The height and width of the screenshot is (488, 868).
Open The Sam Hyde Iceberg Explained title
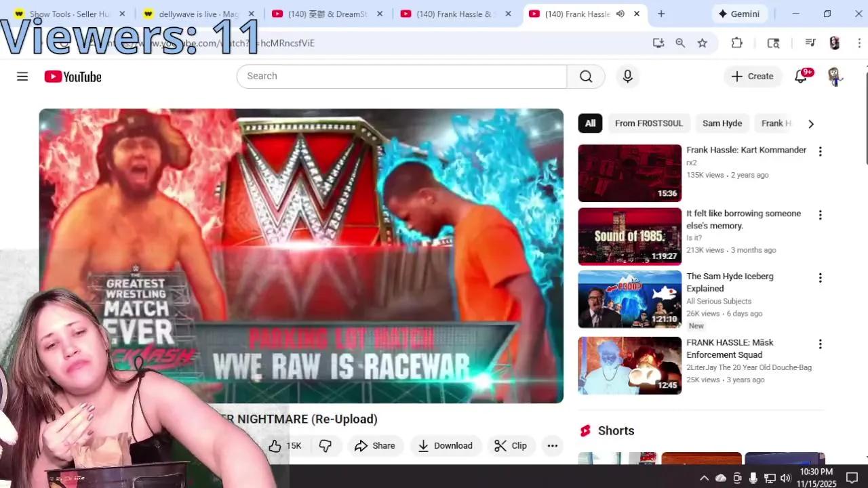[x=730, y=282]
